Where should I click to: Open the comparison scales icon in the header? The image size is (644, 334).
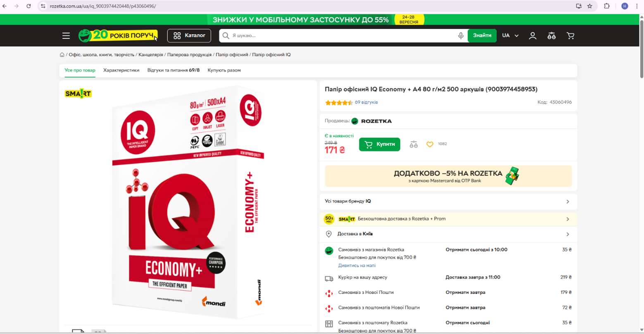pyautogui.click(x=551, y=36)
